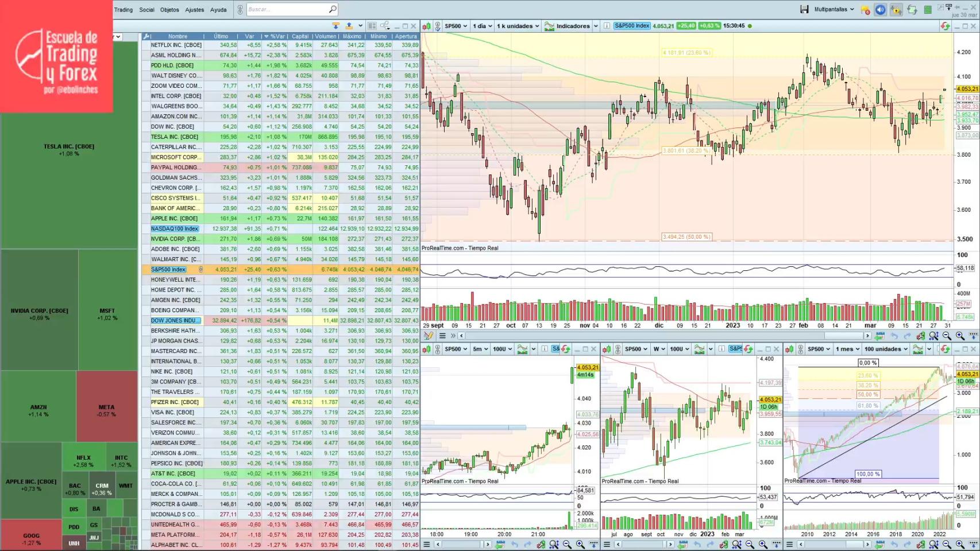Viewport: 980px width, 551px height.
Task: Select the TESLA INC. [CBOE] row in list
Action: point(281,137)
